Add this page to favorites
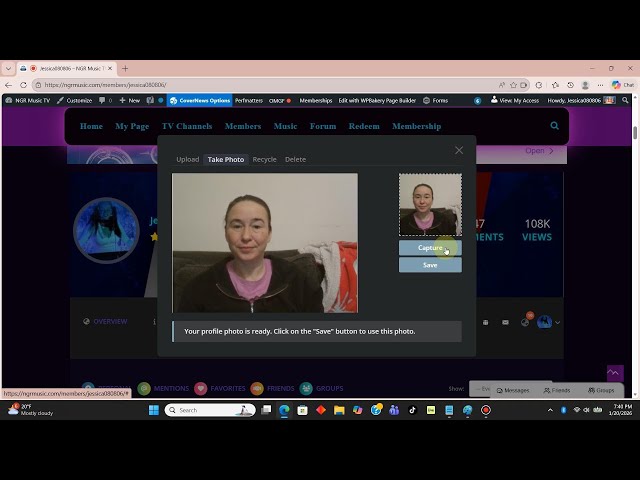This screenshot has width=640, height=480. 513,85
